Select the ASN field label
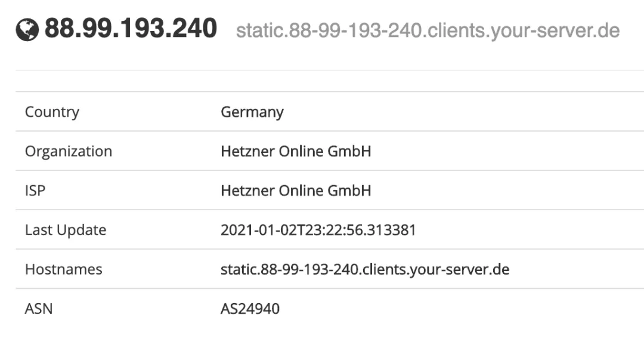 click(39, 308)
